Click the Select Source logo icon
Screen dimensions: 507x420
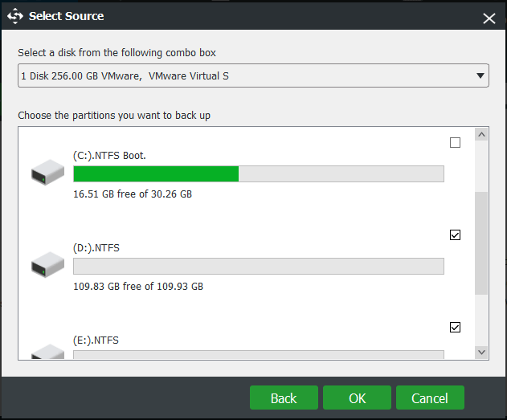coord(15,16)
